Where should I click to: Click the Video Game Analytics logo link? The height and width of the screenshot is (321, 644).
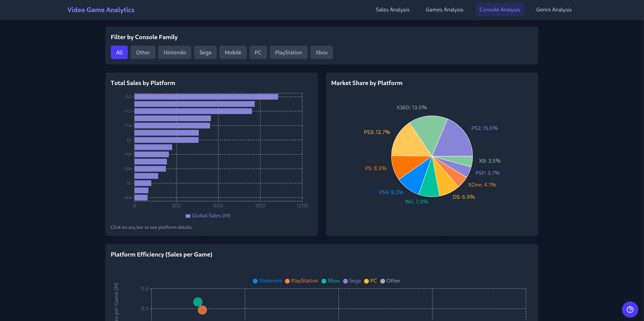click(101, 10)
